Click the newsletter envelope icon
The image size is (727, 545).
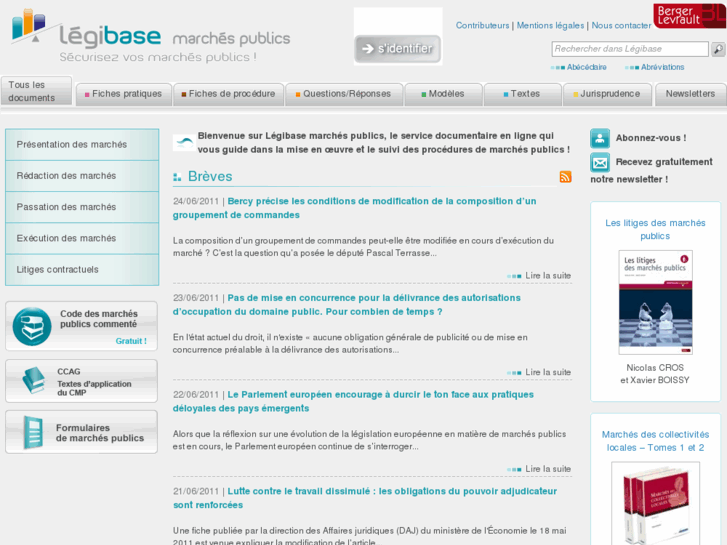point(599,163)
